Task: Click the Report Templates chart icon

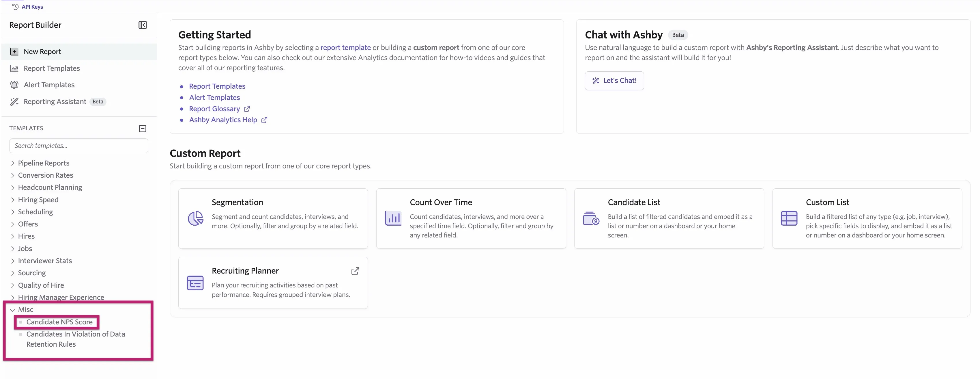Action: click(14, 68)
